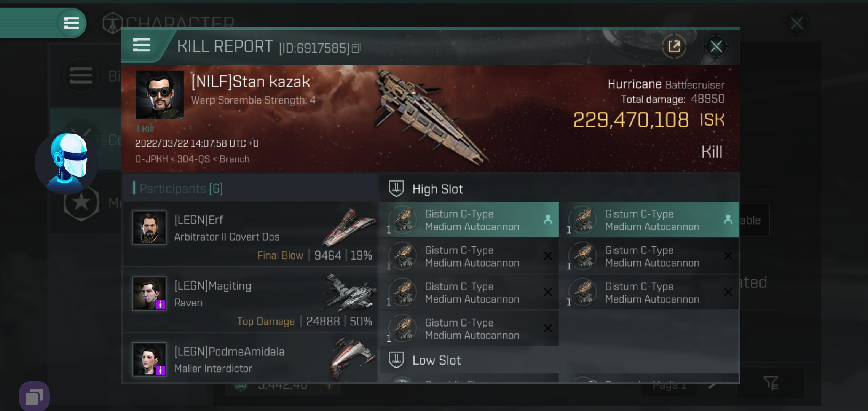868x411 pixels.
Task: Click the Participants [6] header
Action: click(181, 188)
